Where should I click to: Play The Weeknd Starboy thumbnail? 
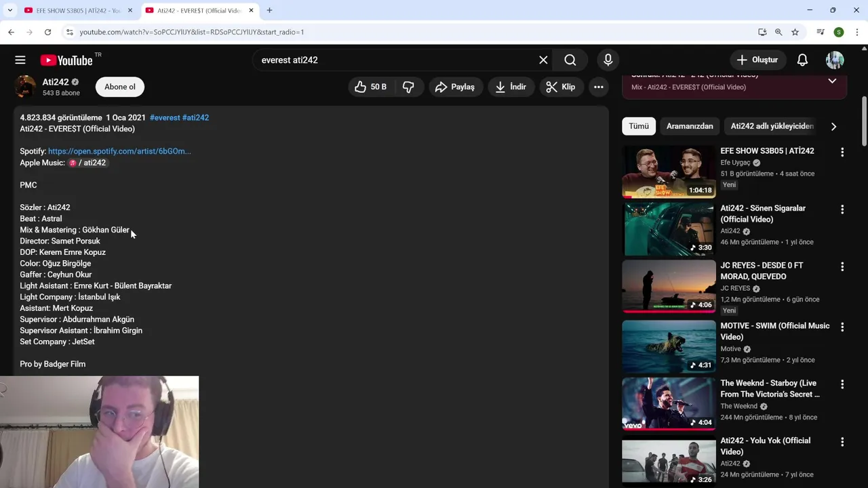pyautogui.click(x=669, y=404)
